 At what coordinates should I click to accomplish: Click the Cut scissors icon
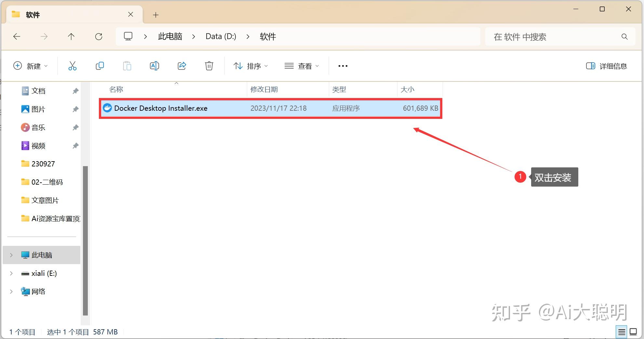pyautogui.click(x=72, y=66)
